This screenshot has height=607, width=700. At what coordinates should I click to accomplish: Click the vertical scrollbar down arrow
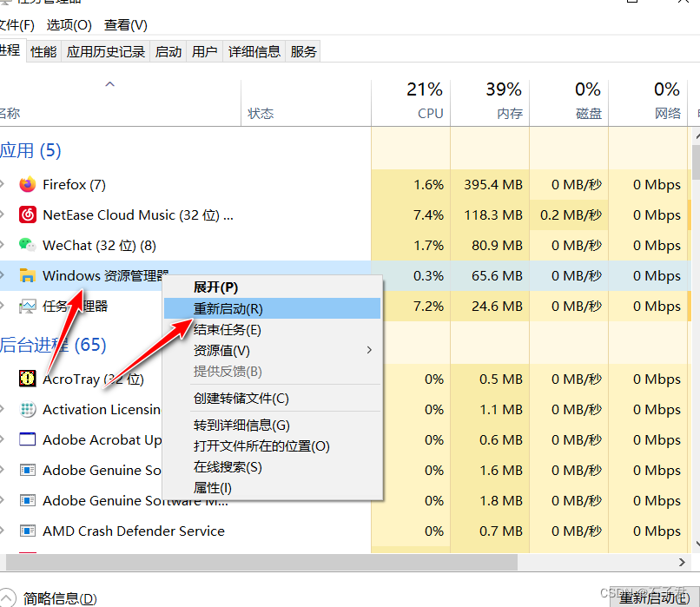pos(697,544)
